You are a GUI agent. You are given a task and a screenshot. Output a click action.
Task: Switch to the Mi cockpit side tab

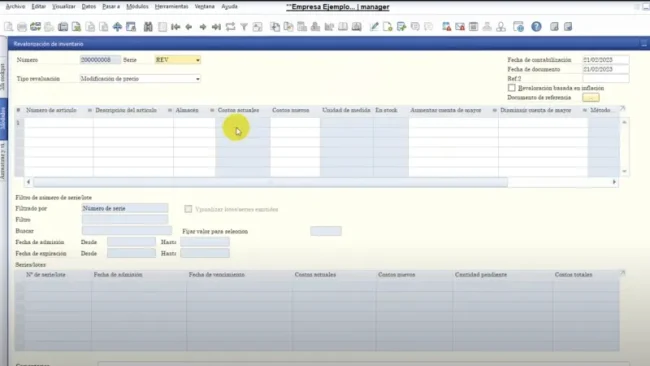click(3, 77)
